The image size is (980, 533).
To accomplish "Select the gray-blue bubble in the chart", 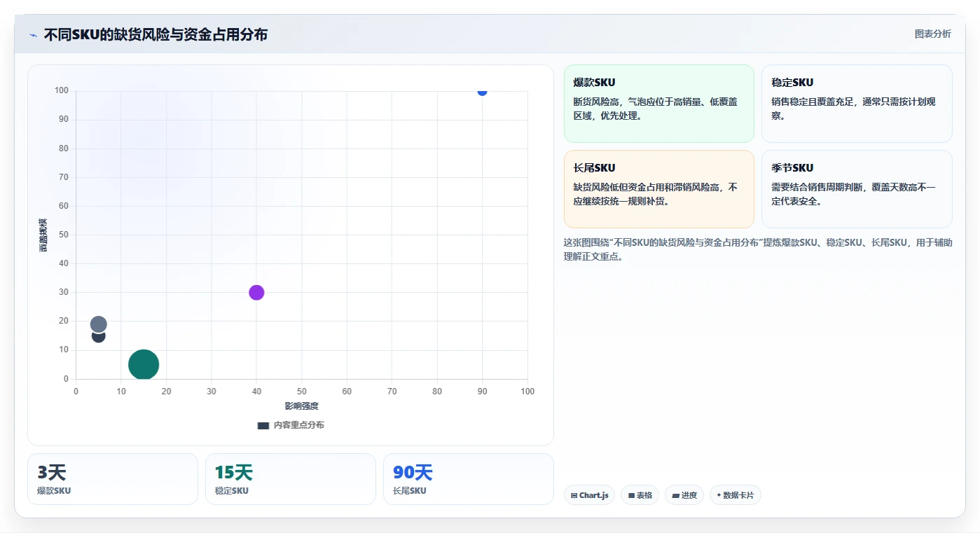I will [x=99, y=324].
